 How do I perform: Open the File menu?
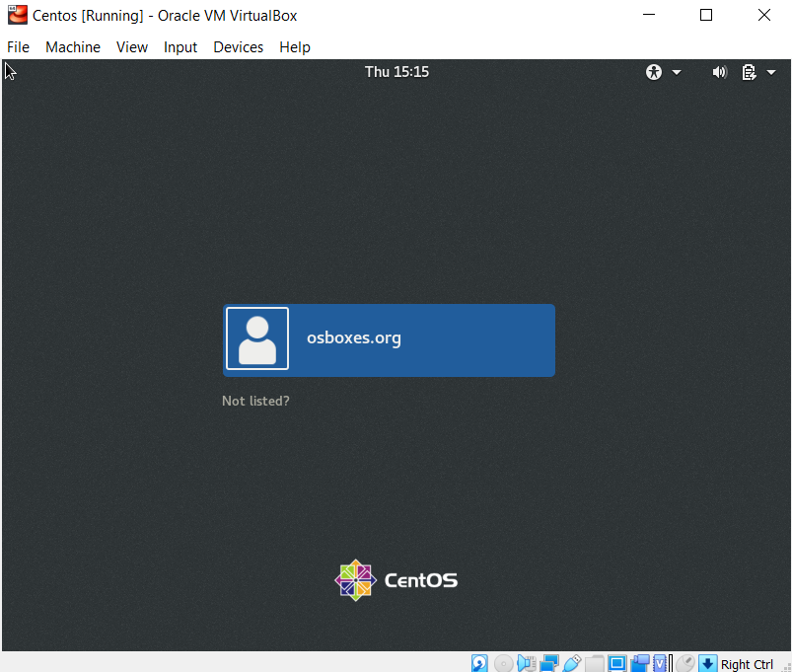coord(18,47)
